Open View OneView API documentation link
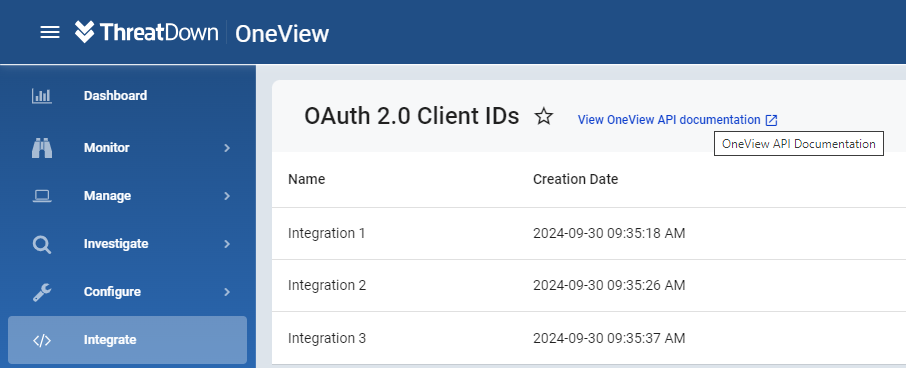The height and width of the screenshot is (368, 906). 669,120
